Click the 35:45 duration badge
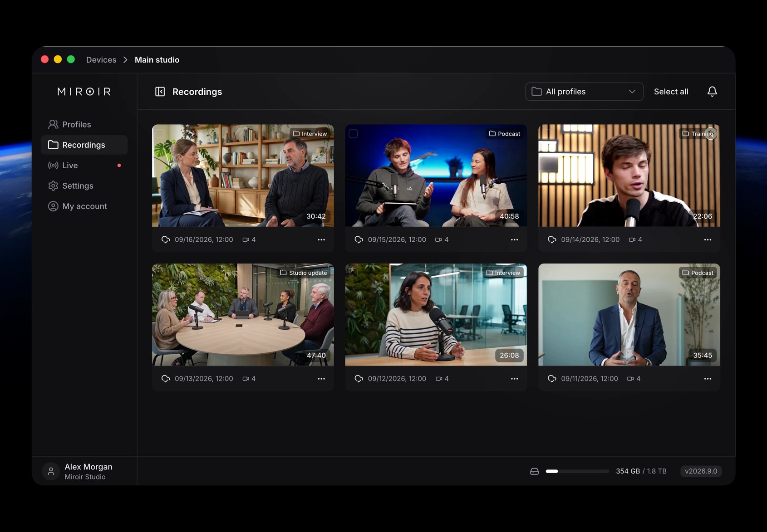The width and height of the screenshot is (767, 532). coord(703,355)
